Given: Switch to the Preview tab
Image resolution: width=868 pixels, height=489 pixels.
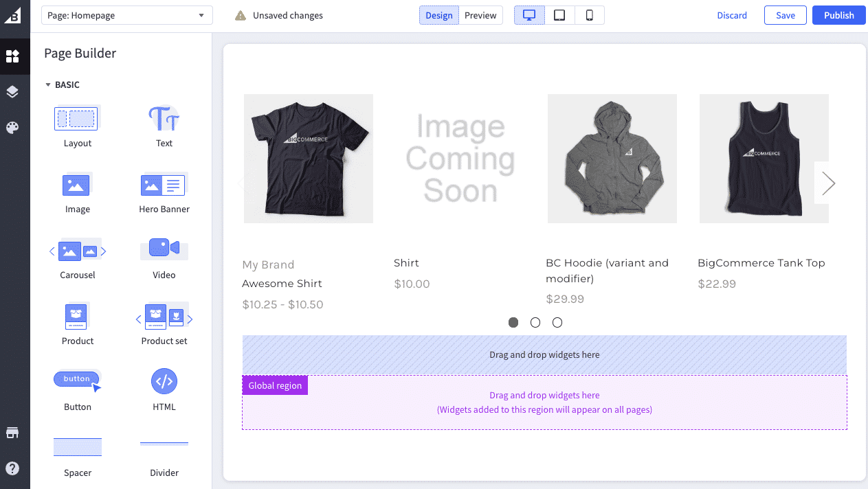Looking at the screenshot, I should 480,14.
